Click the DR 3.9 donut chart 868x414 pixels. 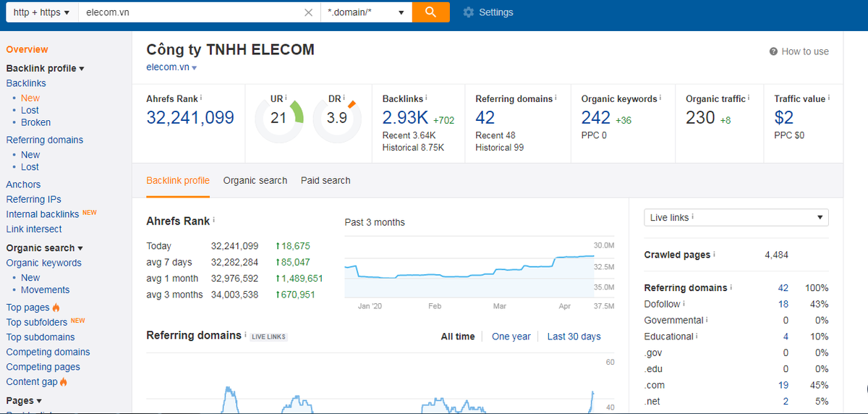tap(337, 118)
